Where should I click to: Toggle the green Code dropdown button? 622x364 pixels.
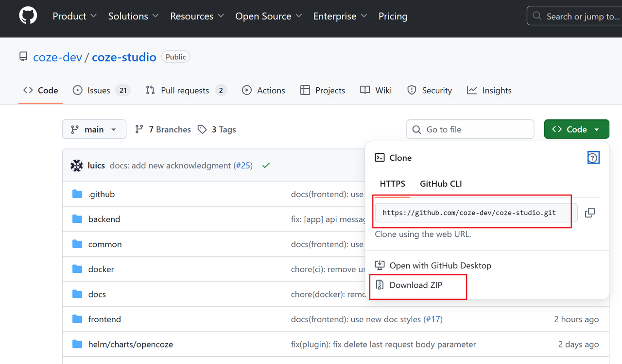(x=576, y=130)
